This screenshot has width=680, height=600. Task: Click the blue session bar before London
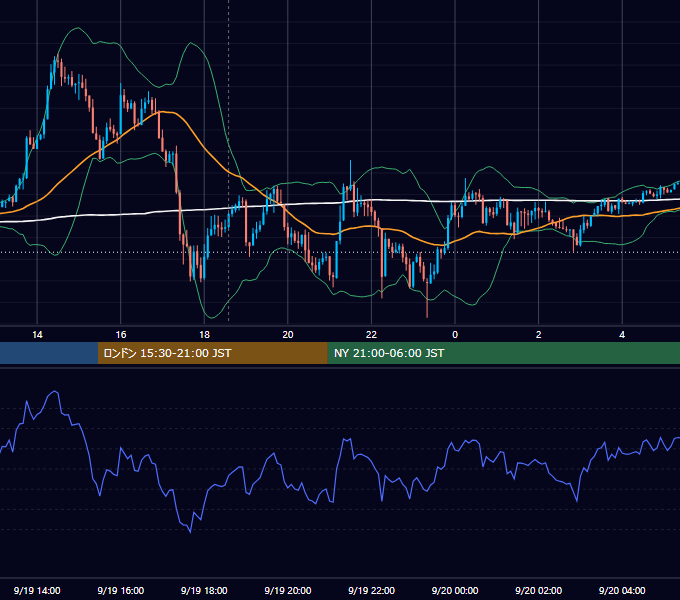point(49,353)
